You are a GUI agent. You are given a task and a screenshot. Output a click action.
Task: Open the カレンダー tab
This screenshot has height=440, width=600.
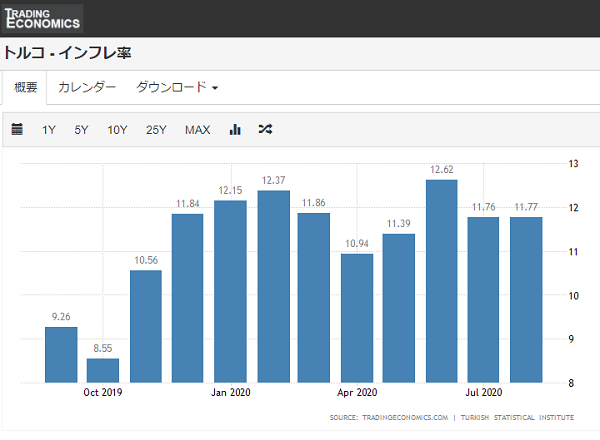click(x=86, y=87)
